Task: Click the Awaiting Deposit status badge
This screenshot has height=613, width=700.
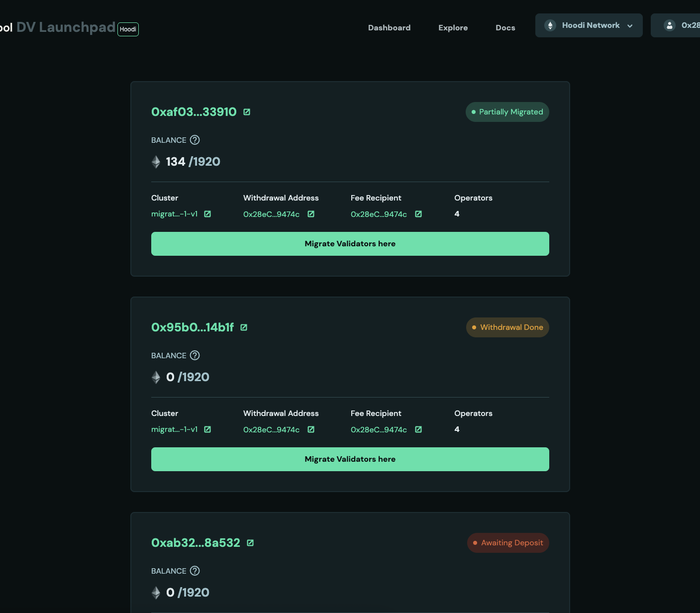Action: pos(507,543)
